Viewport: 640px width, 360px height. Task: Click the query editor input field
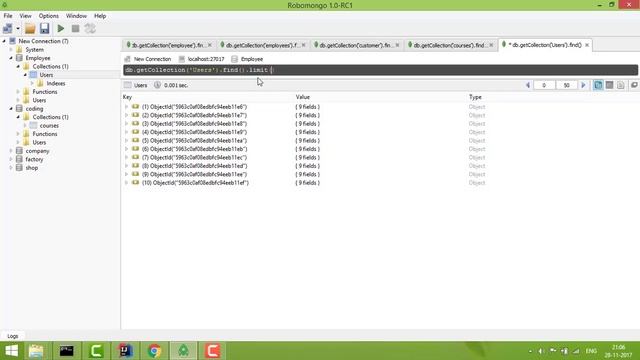[x=380, y=70]
